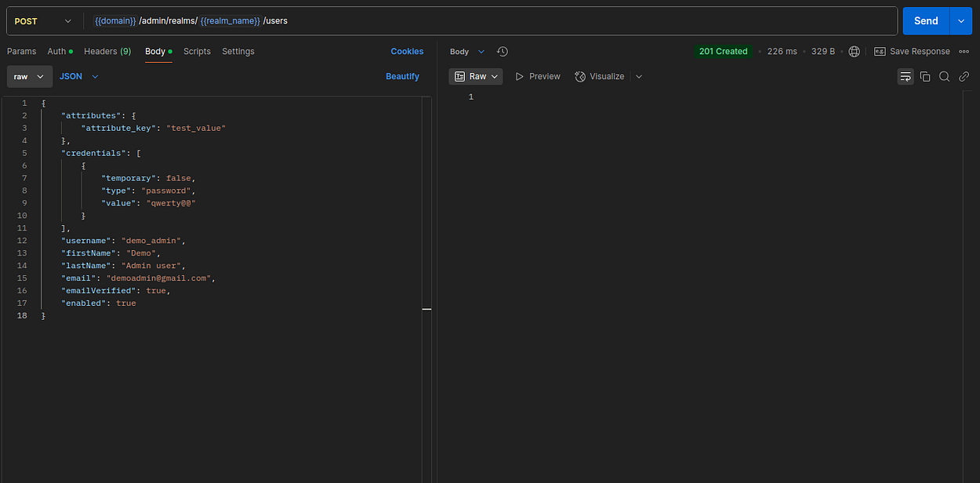The width and height of the screenshot is (980, 483).
Task: Click the copy response icon
Action: (x=925, y=76)
